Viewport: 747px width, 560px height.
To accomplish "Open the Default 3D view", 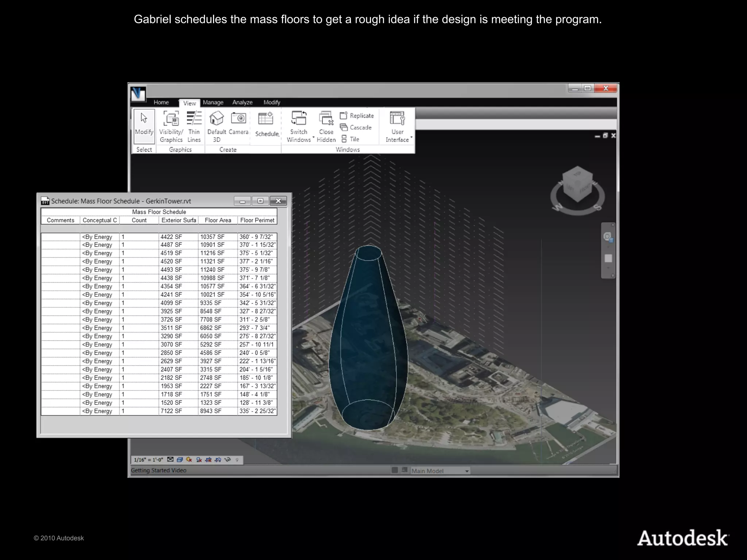I will (x=217, y=127).
